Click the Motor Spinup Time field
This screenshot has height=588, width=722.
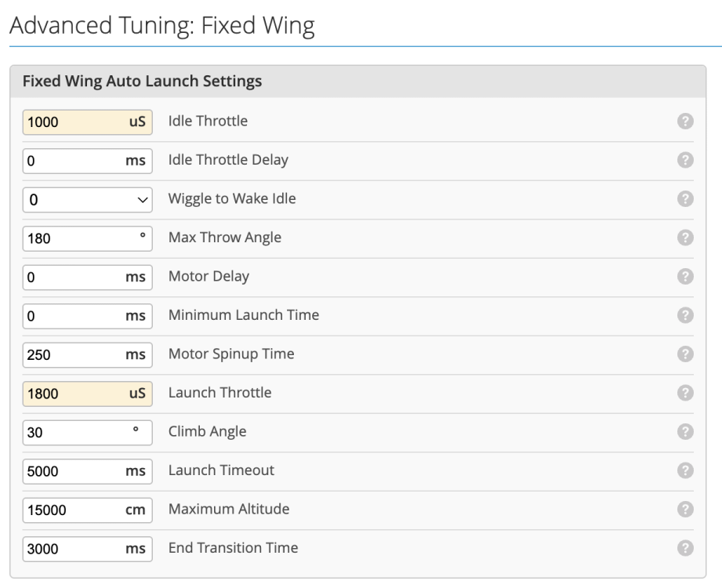pyautogui.click(x=74, y=354)
